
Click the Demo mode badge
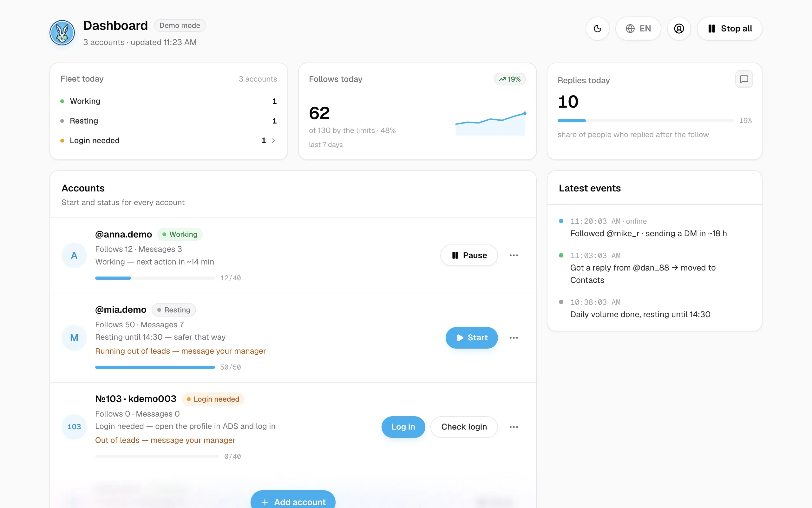coord(180,25)
